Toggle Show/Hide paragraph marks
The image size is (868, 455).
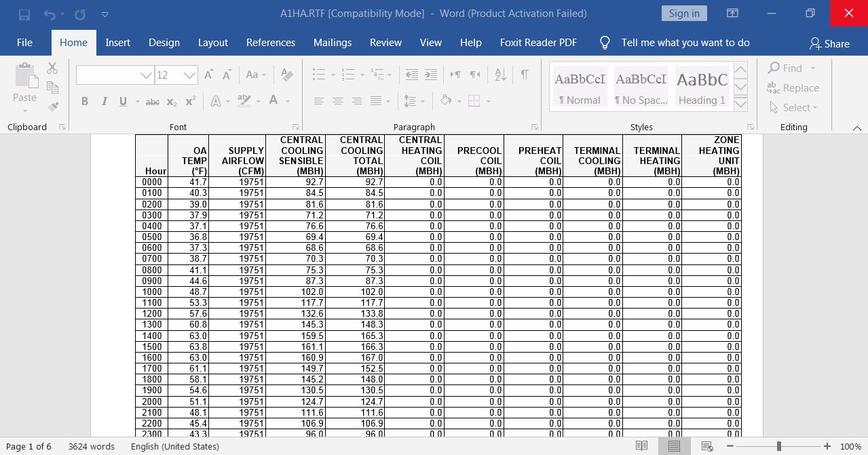click(x=524, y=75)
